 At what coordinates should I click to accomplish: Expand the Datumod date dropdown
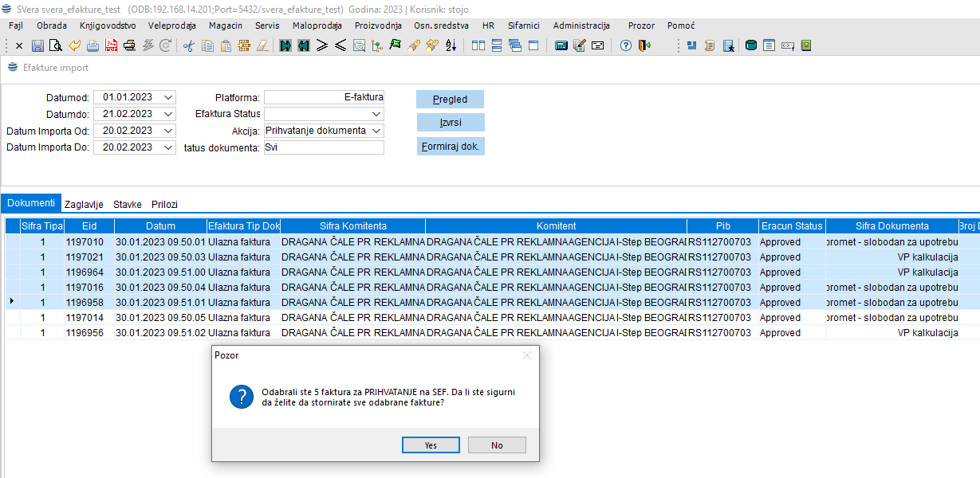(167, 97)
